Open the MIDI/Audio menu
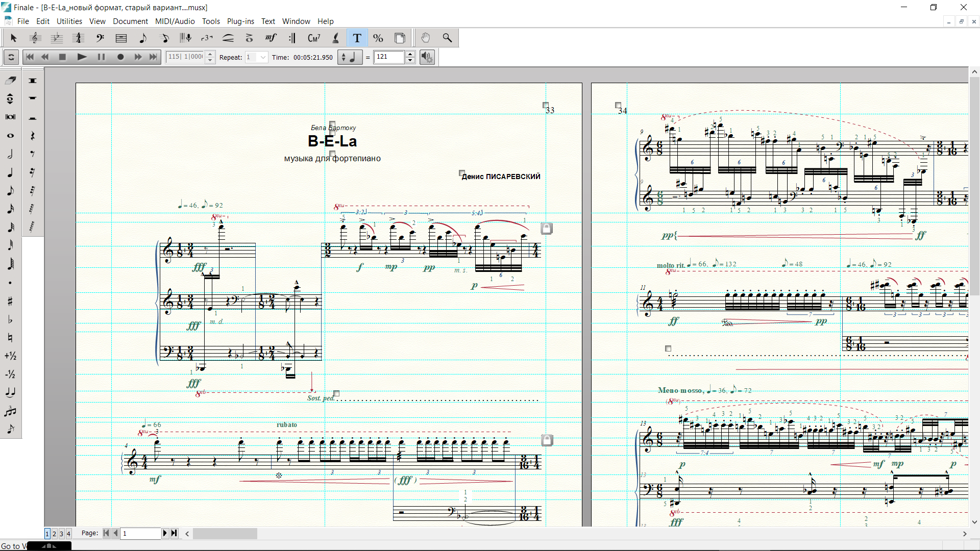980x551 pixels. point(175,21)
